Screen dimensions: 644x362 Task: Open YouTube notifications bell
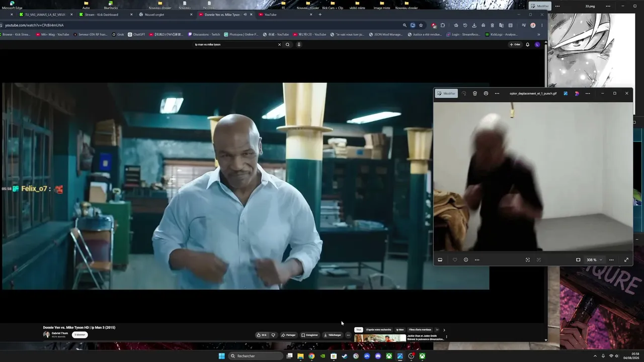(528, 44)
